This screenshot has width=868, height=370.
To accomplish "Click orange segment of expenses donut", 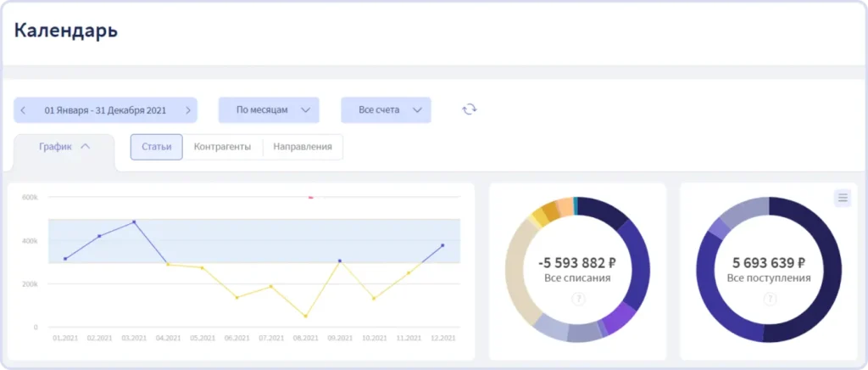I will point(551,211).
